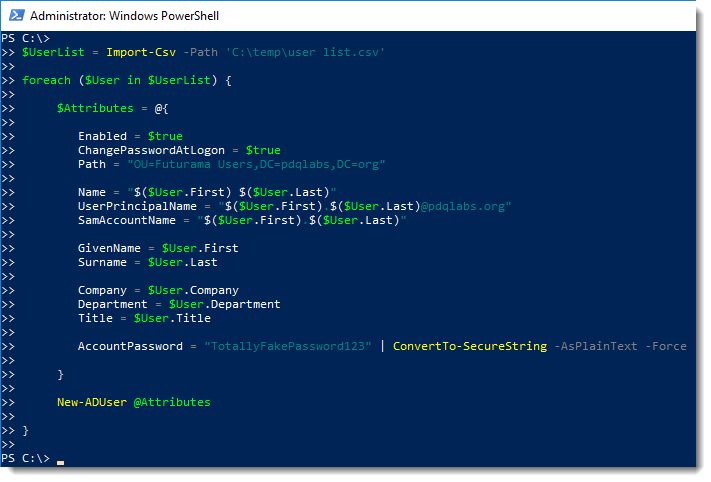
Task: Click the Import-Csv command text
Action: coord(141,52)
